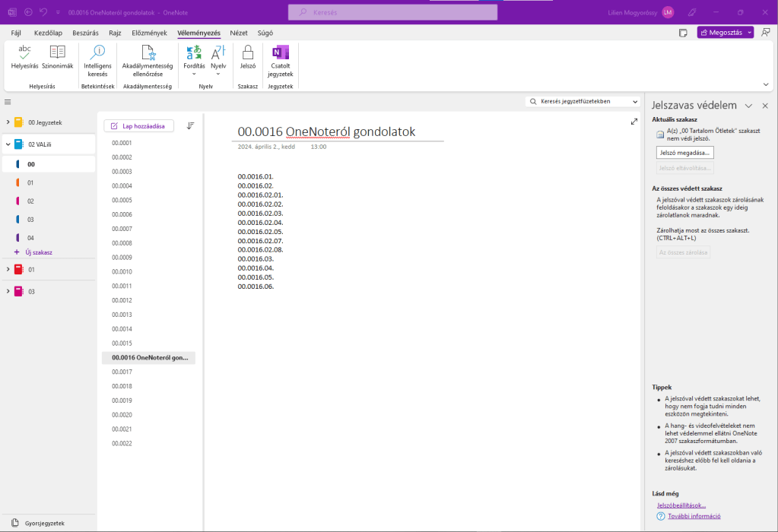778x532 pixels.
Task: Open the Jelszóbeállítások link
Action: 681,505
